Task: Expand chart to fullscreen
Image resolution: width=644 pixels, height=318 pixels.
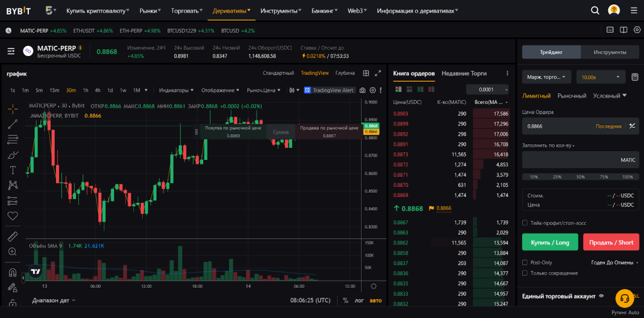Action: point(378,73)
